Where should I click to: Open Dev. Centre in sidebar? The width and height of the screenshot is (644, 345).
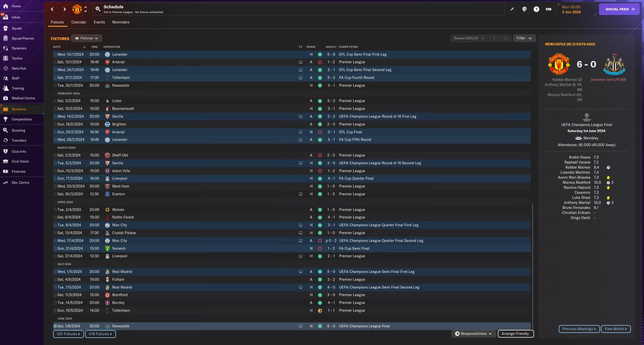(x=20, y=182)
